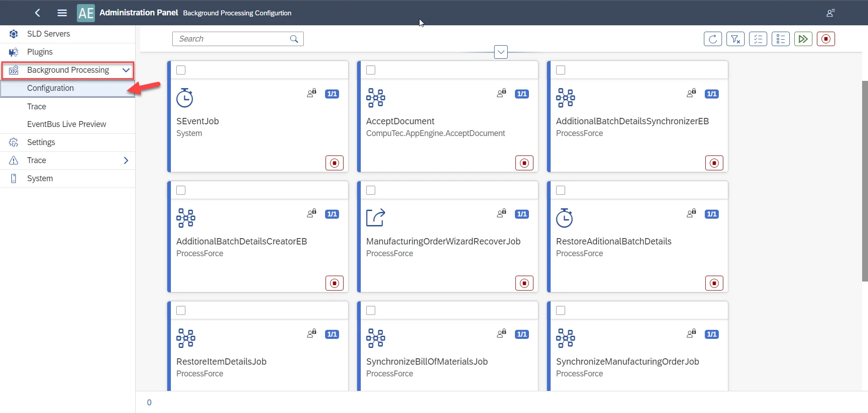Click the red stop-all icon in the top toolbar
Image resolution: width=868 pixels, height=413 pixels.
point(826,39)
